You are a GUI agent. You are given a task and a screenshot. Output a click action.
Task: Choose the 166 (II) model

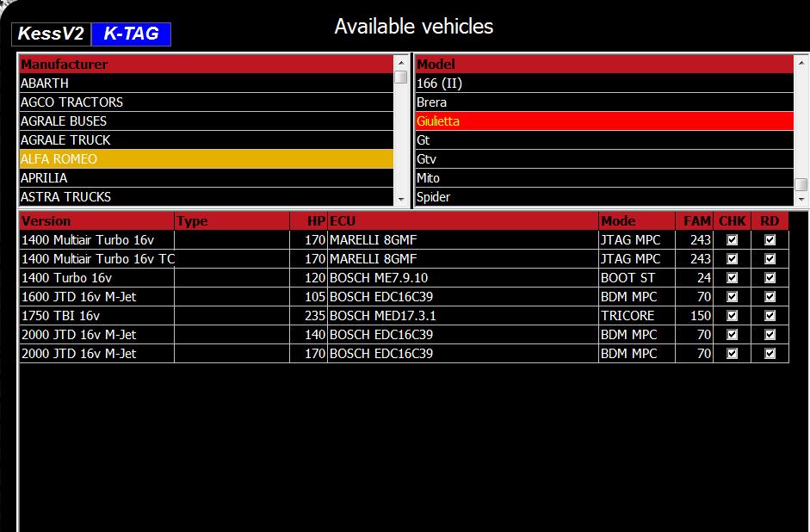click(604, 84)
